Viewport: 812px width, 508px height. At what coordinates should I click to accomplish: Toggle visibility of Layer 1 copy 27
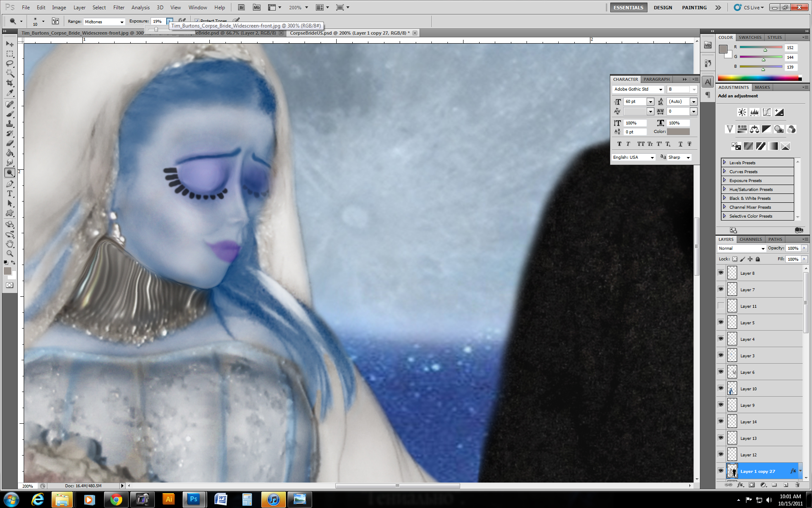tap(721, 471)
